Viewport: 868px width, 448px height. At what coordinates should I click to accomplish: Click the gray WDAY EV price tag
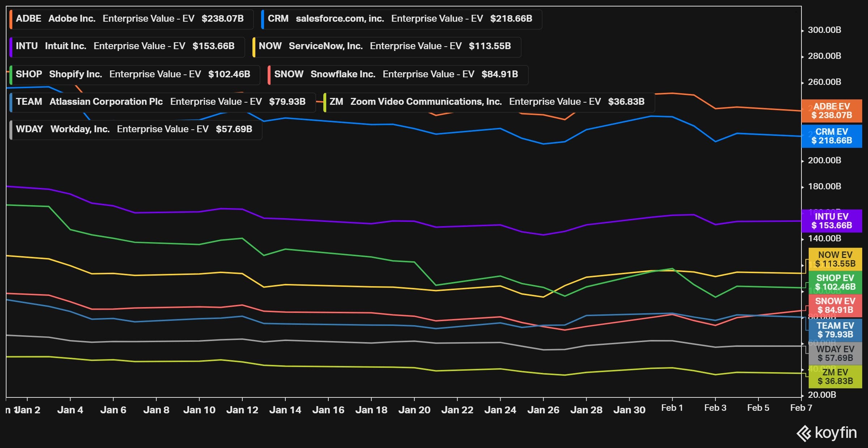[835, 354]
